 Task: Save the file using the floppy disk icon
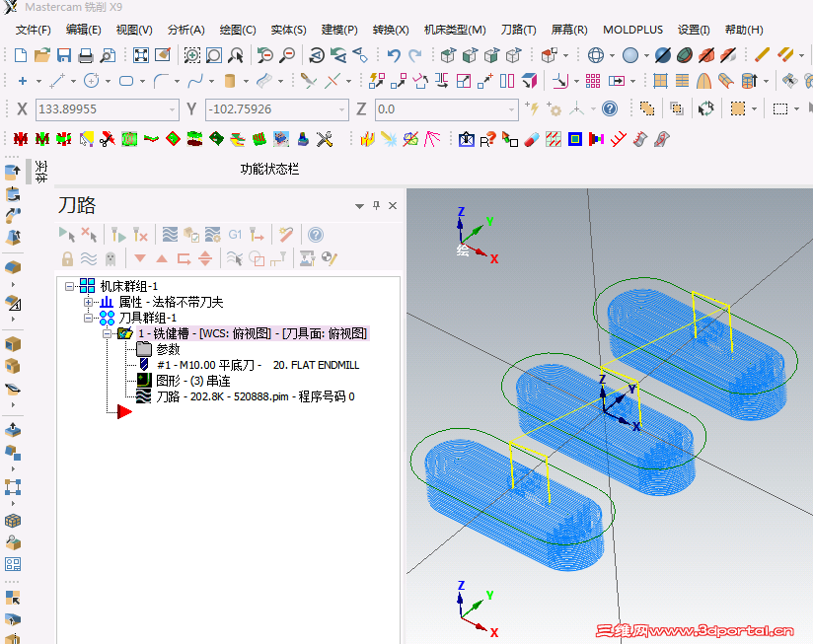click(x=64, y=55)
